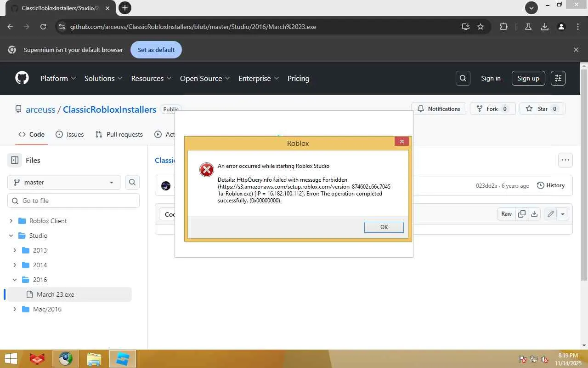Open the Resources dropdown menu
Image resolution: width=588 pixels, height=368 pixels.
pyautogui.click(x=151, y=78)
